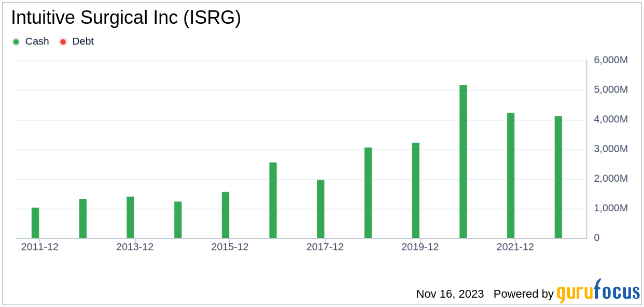Click the cash bar above 2019-12

coord(415,191)
